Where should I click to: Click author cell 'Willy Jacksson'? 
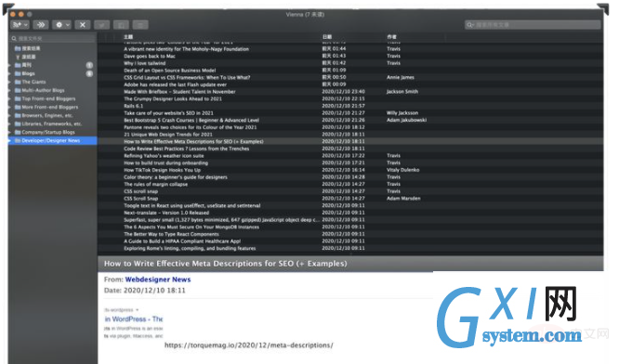402,112
